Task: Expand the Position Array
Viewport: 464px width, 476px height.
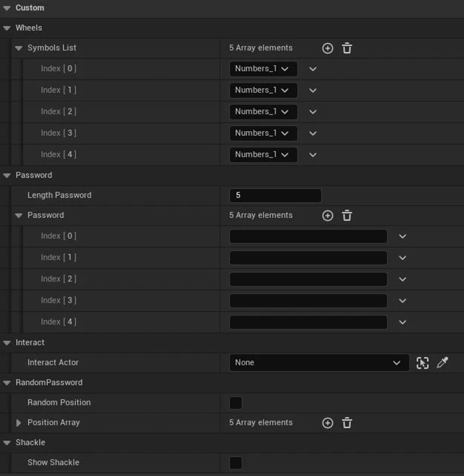Action: (19, 423)
